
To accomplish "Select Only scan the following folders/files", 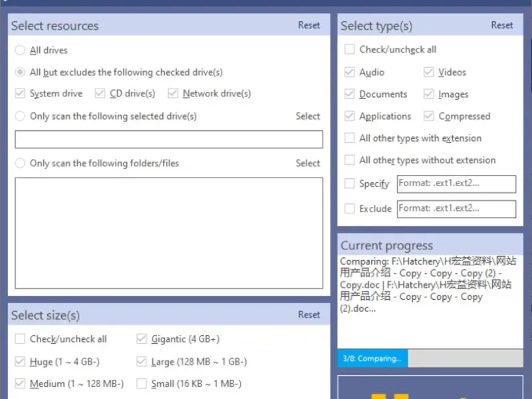I will click(x=20, y=163).
